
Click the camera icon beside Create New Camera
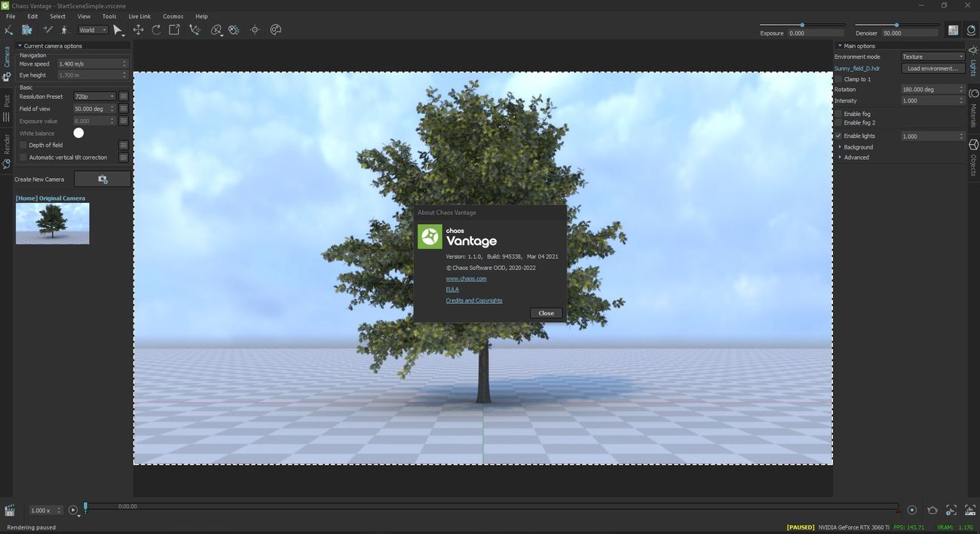click(103, 180)
